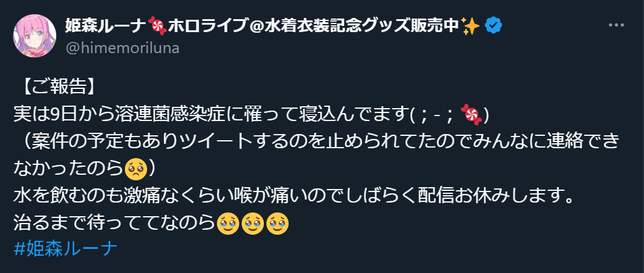
Task: Click the blue verified checkmark badge
Action: pyautogui.click(x=493, y=26)
